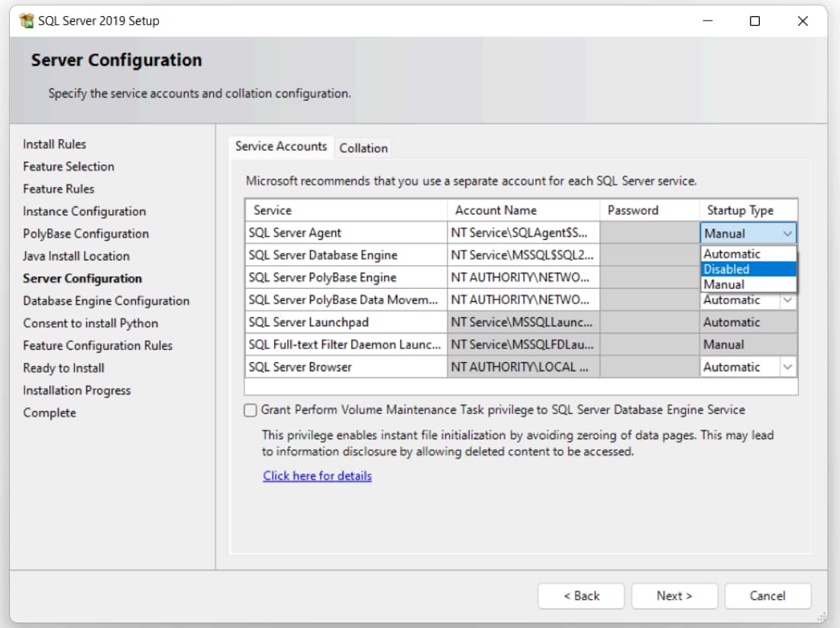Click SQL Server Browser account name cell
Viewport: 840px width, 628px height.
(522, 367)
